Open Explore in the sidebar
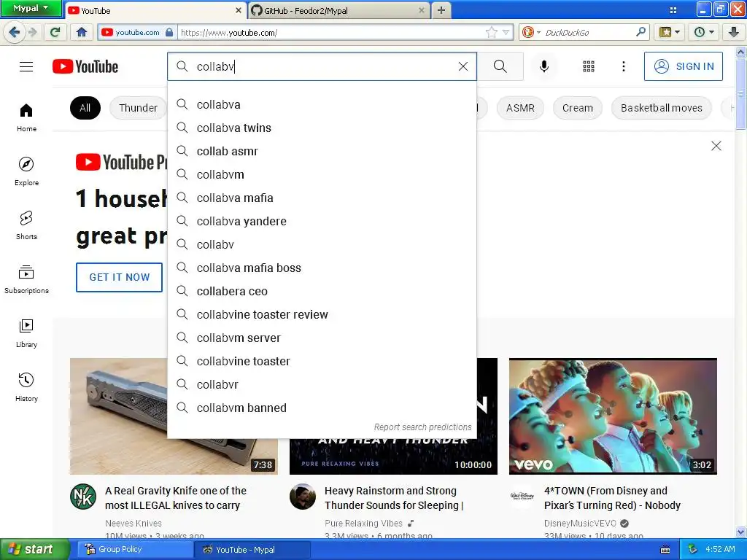The image size is (747, 560). tap(26, 171)
